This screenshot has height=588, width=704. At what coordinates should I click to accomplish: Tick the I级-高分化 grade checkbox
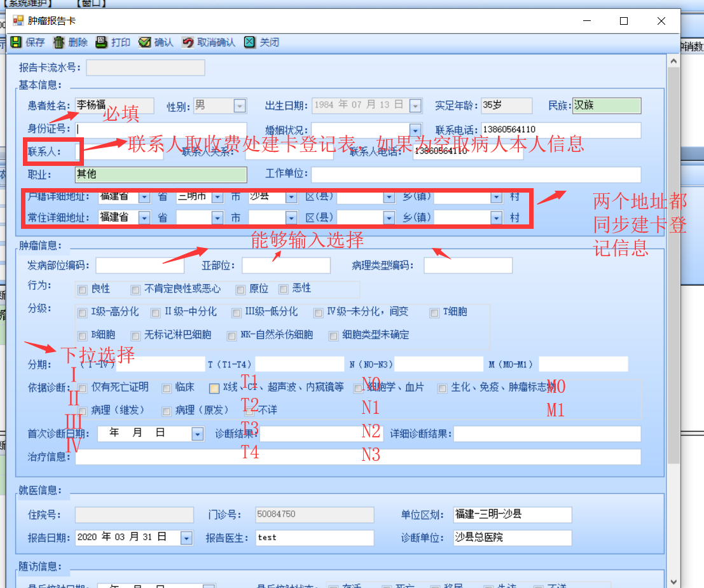pos(82,313)
